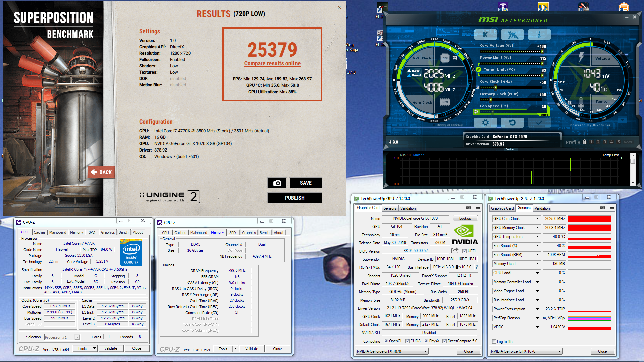Open Afterburner settings gear button

coord(485,123)
